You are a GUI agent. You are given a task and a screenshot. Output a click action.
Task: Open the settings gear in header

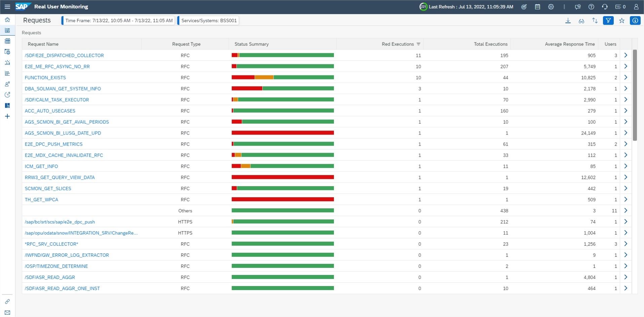pos(551,7)
